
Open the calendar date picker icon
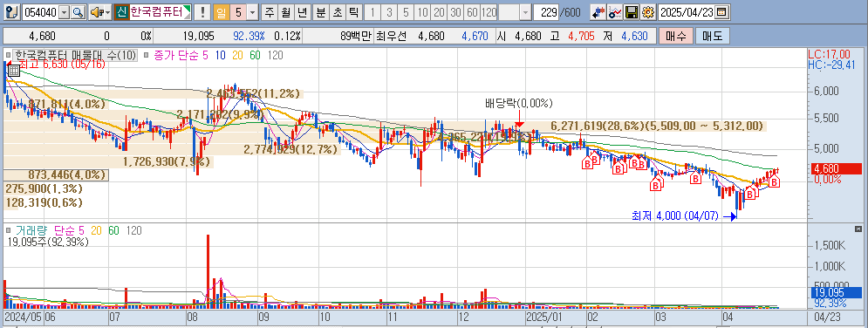pos(721,11)
